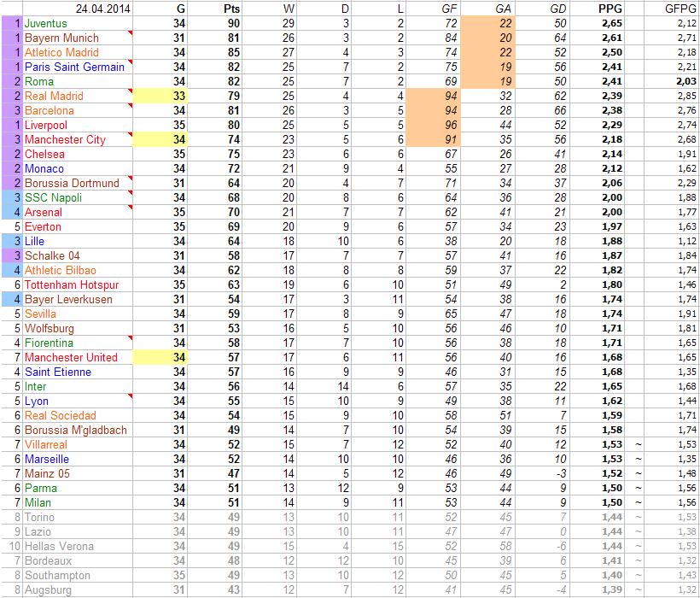Select the Barcelona team cell
This screenshot has height=598, width=700.
pyautogui.click(x=78, y=110)
